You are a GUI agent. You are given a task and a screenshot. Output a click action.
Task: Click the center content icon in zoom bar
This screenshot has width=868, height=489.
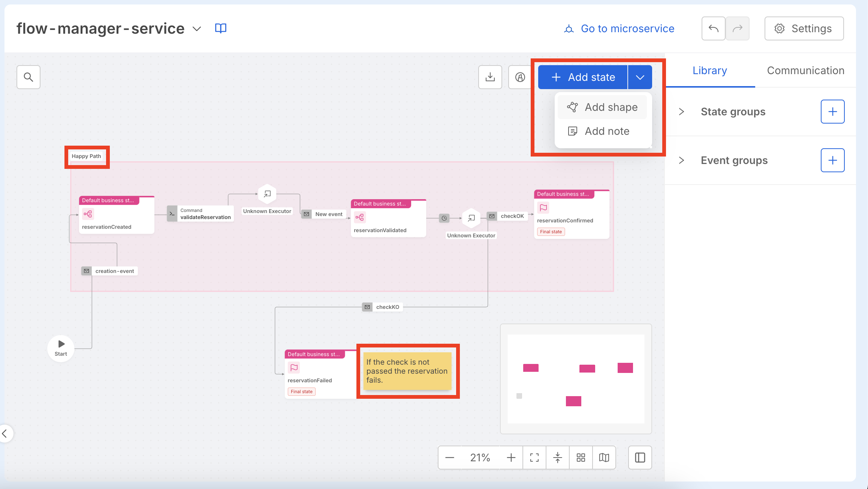(x=557, y=457)
